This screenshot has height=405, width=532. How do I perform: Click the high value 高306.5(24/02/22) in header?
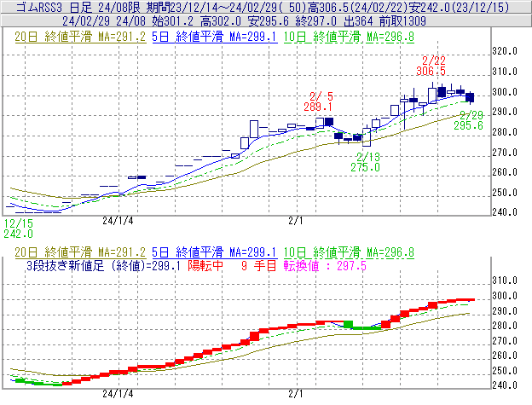pos(357,7)
